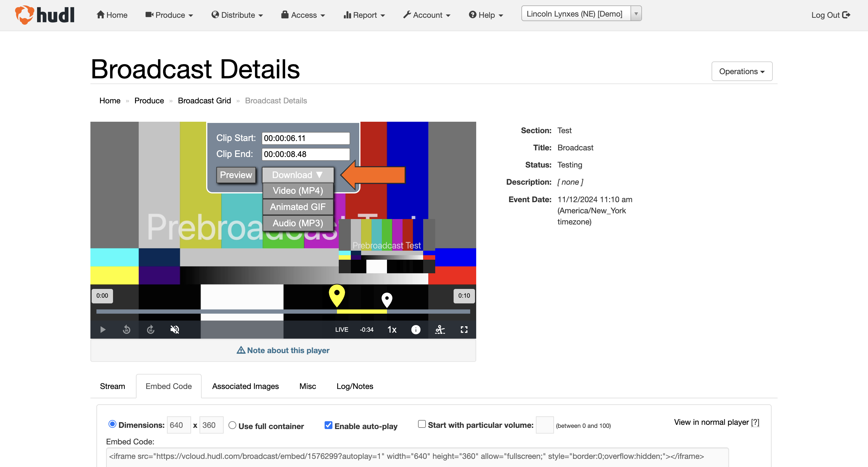Screen dimensions: 868x467
Task: Click the clip Download button
Action: pos(297,175)
